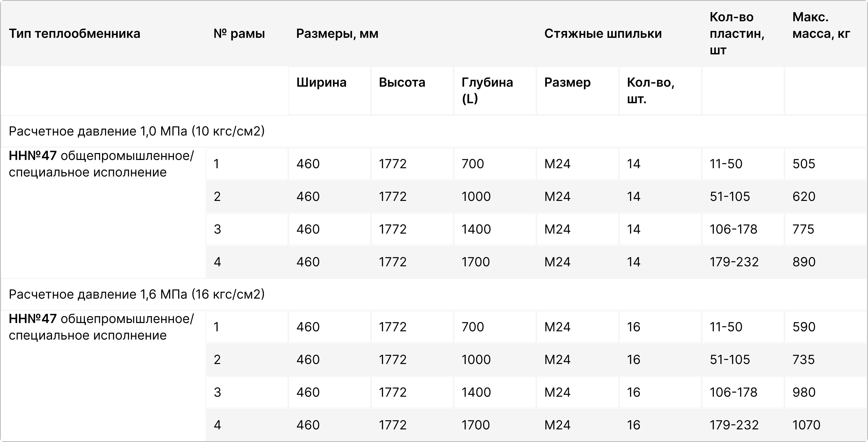Select the "Кол-во пластин, шт" header

(737, 34)
